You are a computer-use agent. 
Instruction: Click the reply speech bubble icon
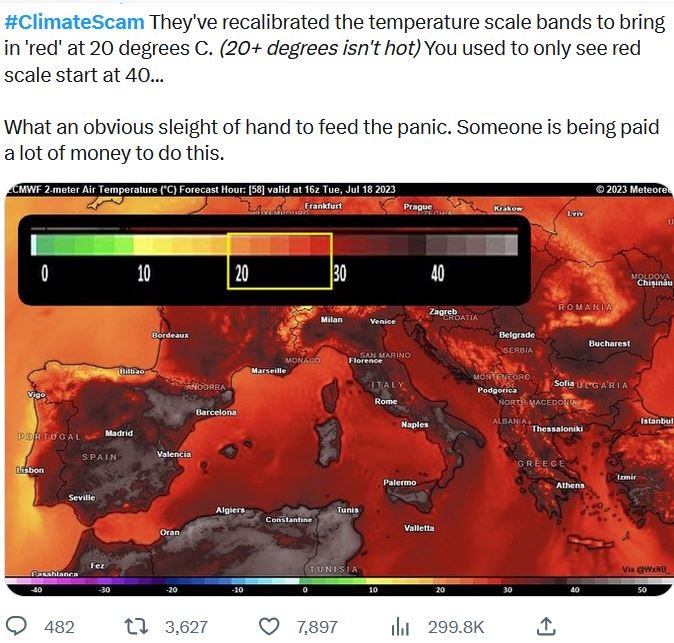16,626
